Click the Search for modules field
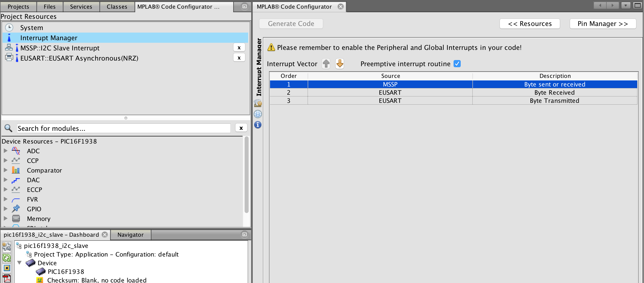644x283 pixels. pyautogui.click(x=124, y=128)
